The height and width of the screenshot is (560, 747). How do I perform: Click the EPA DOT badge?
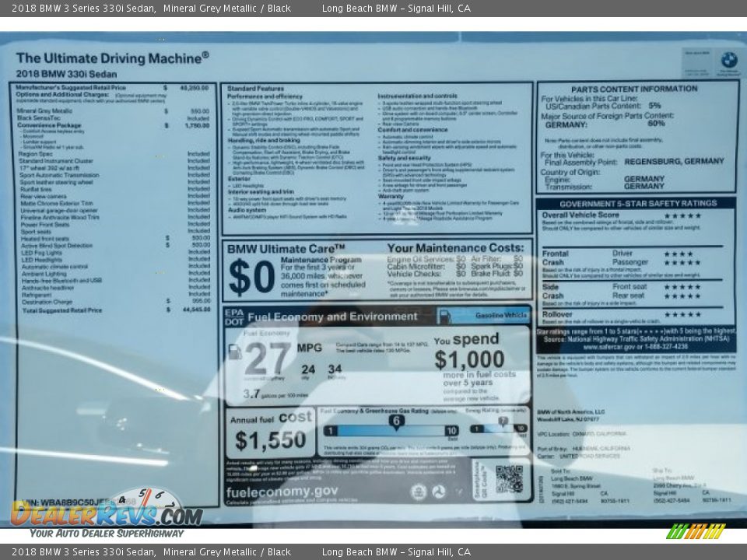click(x=234, y=317)
